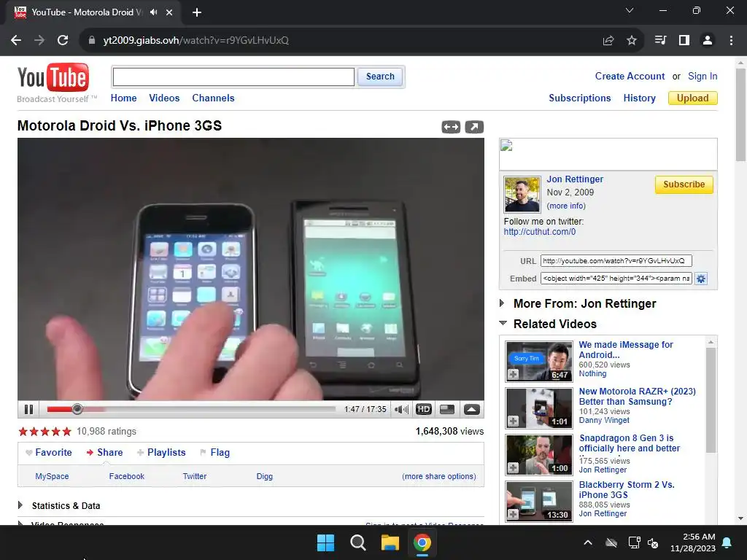The height and width of the screenshot is (560, 747).
Task: Expand Statistics & Data section
Action: tap(20, 505)
